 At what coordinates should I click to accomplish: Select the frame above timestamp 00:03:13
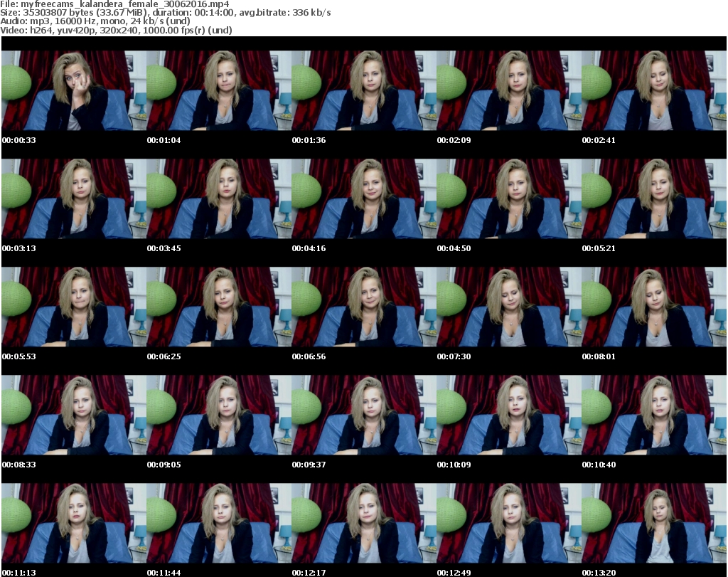point(74,198)
